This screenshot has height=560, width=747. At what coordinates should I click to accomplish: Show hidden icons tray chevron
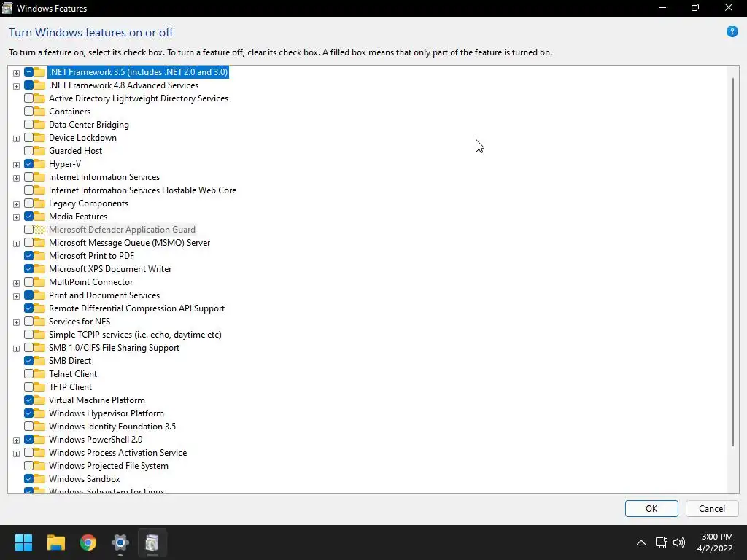pos(641,542)
